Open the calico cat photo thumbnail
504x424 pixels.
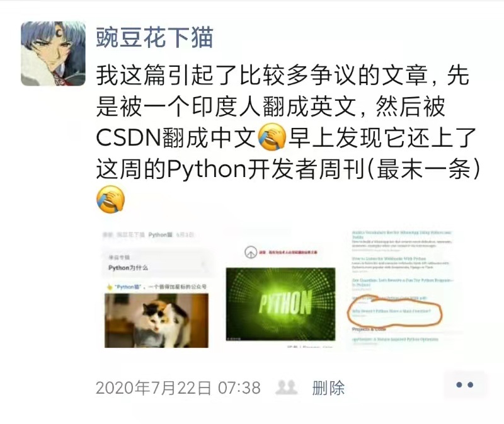tap(156, 321)
